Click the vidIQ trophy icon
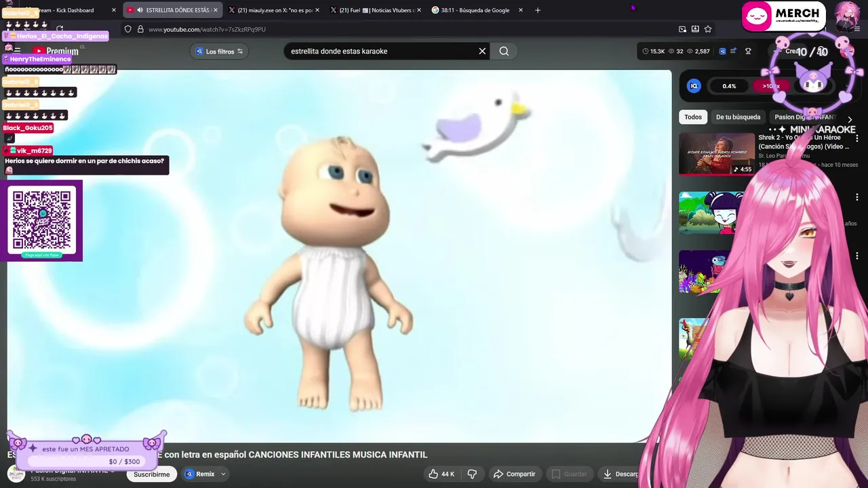868x488 pixels. [x=748, y=51]
